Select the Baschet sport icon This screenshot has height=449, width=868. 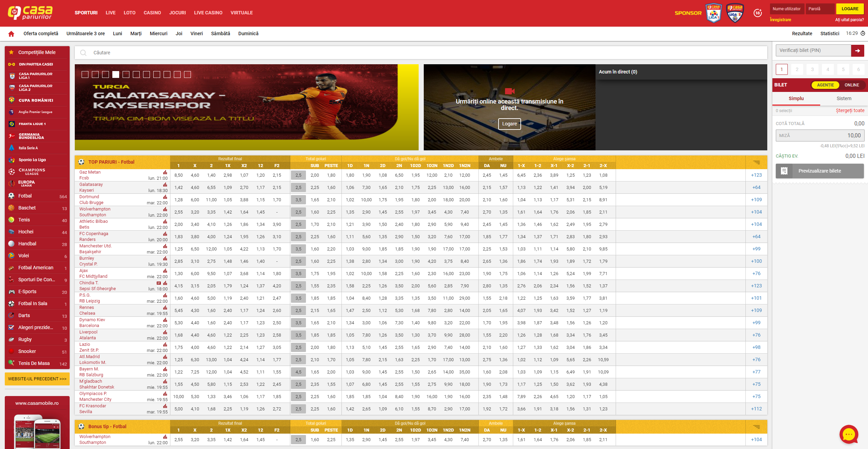[x=12, y=208]
